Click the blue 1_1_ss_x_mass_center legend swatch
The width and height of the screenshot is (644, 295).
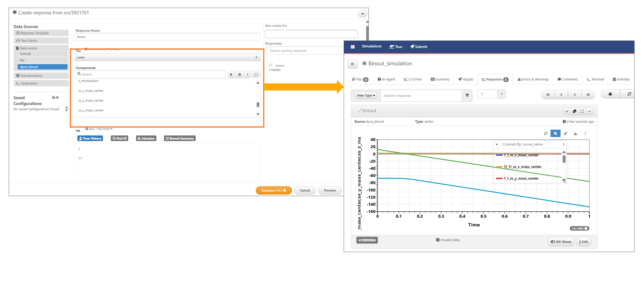point(499,155)
